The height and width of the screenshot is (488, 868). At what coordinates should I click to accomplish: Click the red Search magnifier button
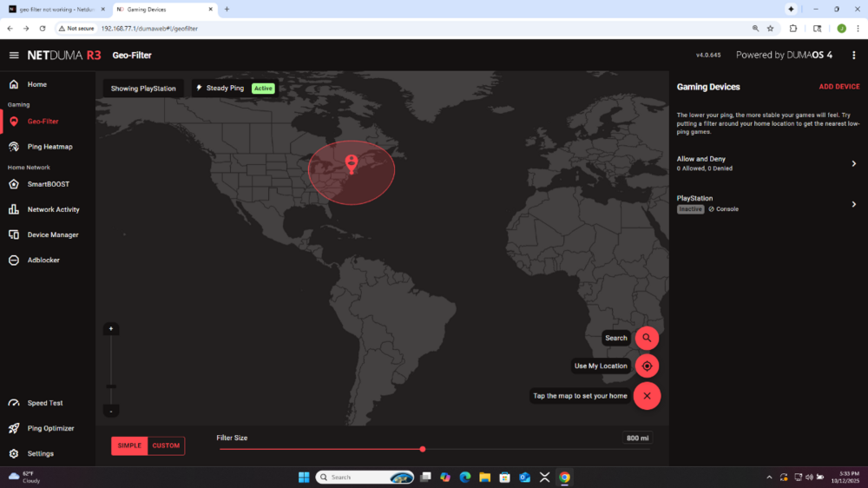(x=647, y=338)
